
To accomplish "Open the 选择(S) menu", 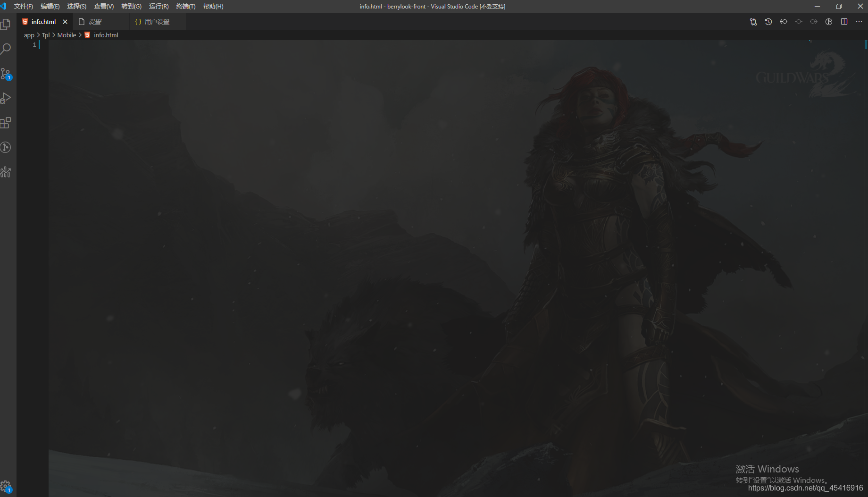I will (77, 6).
